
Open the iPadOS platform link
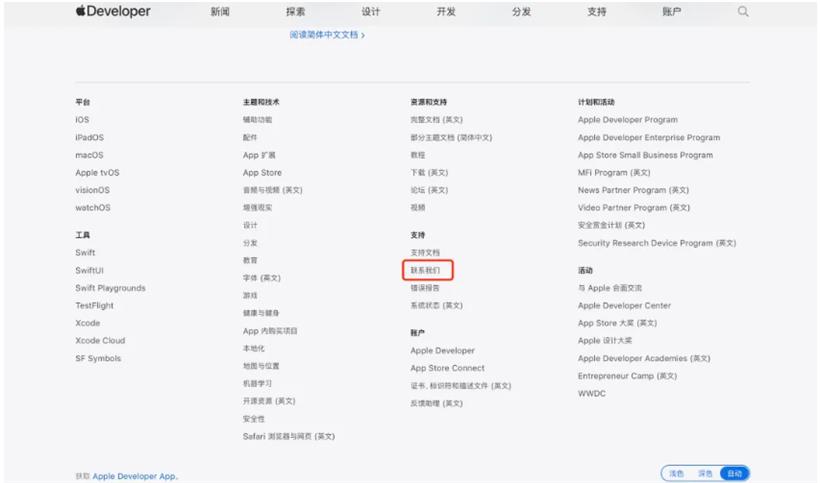point(89,137)
